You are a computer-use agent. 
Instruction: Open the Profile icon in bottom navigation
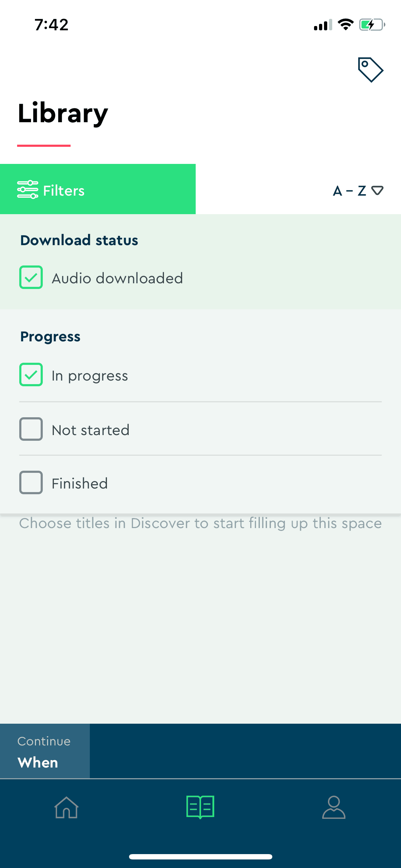[x=334, y=808]
